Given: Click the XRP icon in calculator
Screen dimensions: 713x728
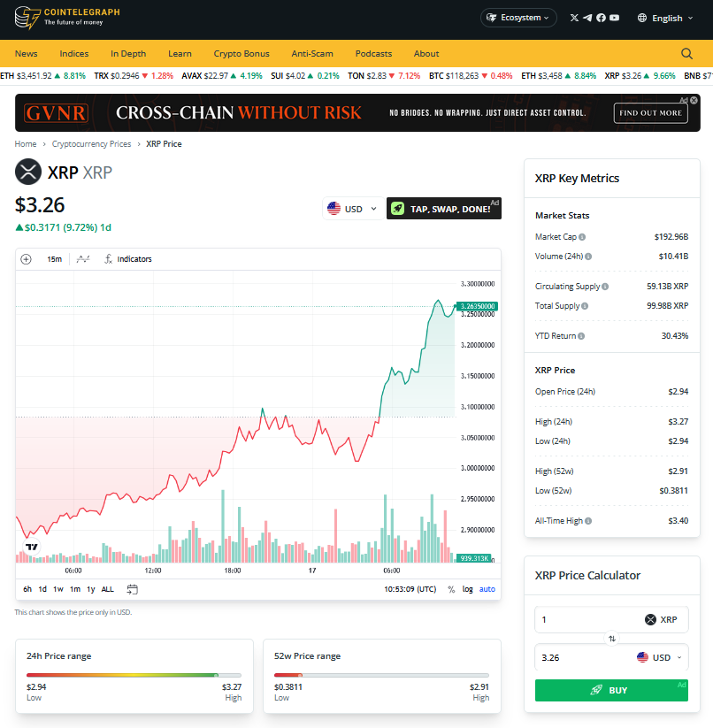Looking at the screenshot, I should click(650, 619).
